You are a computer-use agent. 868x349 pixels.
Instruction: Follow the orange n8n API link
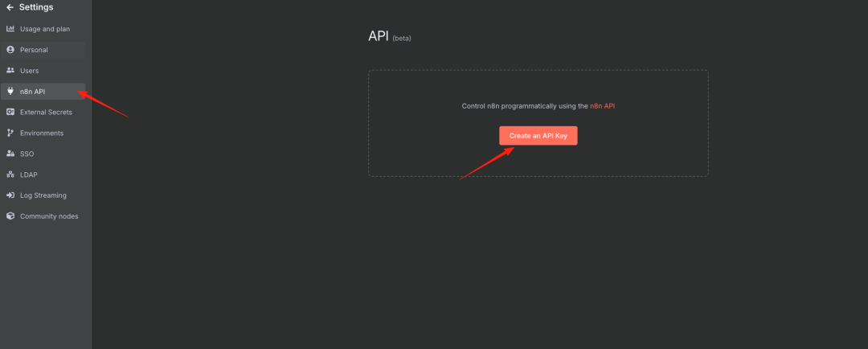point(602,106)
